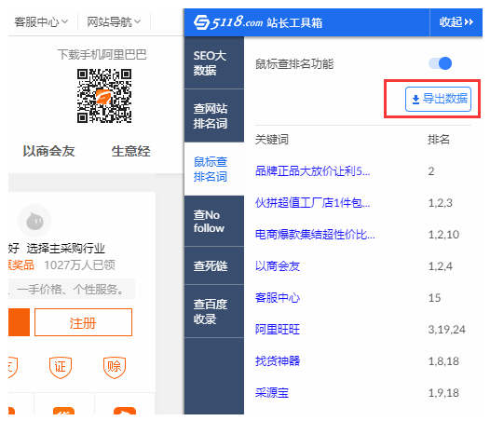Image resolution: width=490 pixels, height=448 pixels.
Task: Open the 客服中心 keyword link in list
Action: 278,298
